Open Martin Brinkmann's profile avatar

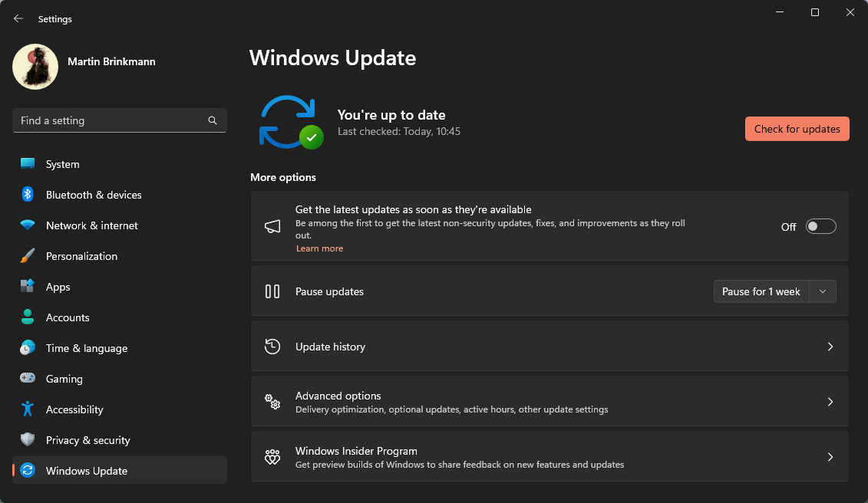(35, 67)
